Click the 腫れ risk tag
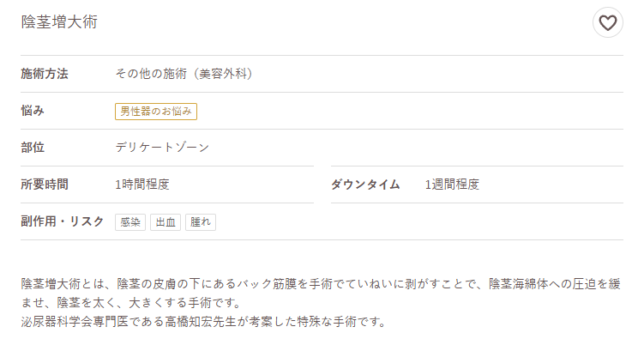 click(201, 222)
